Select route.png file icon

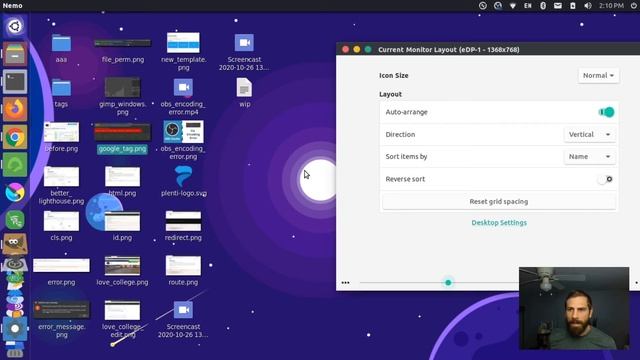(183, 265)
